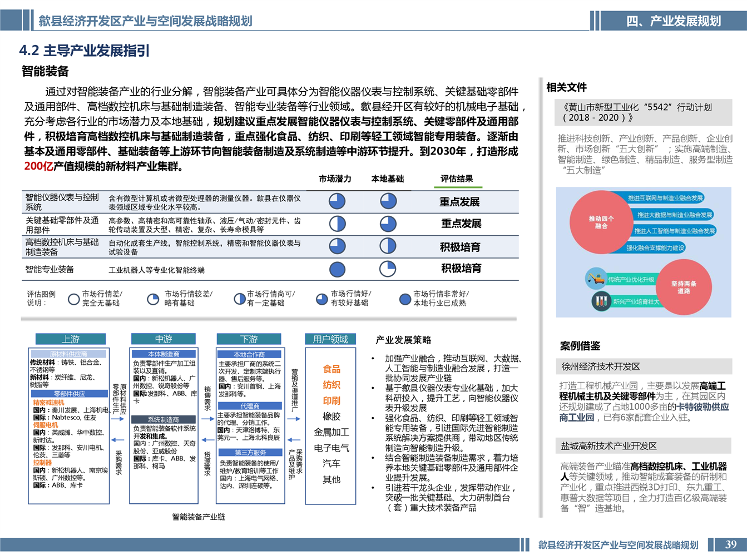This screenshot has width=747, height=560.
Task: Click the page number 39
Action: 730,544
